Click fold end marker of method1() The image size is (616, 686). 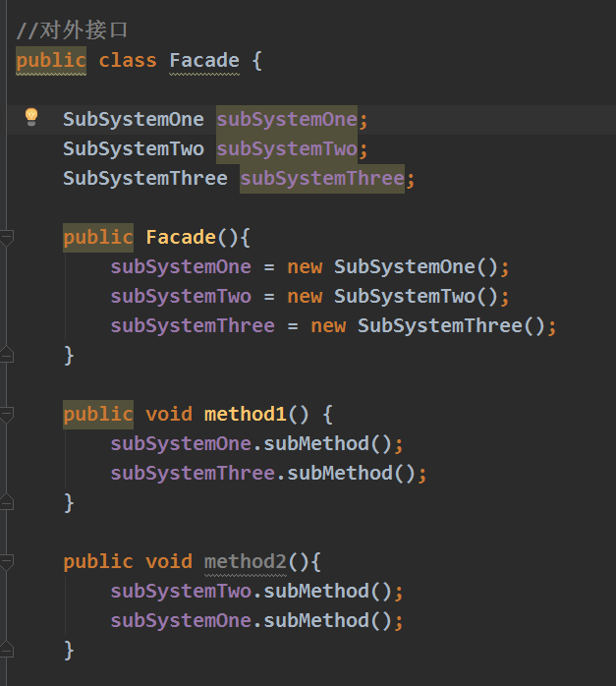point(7,502)
